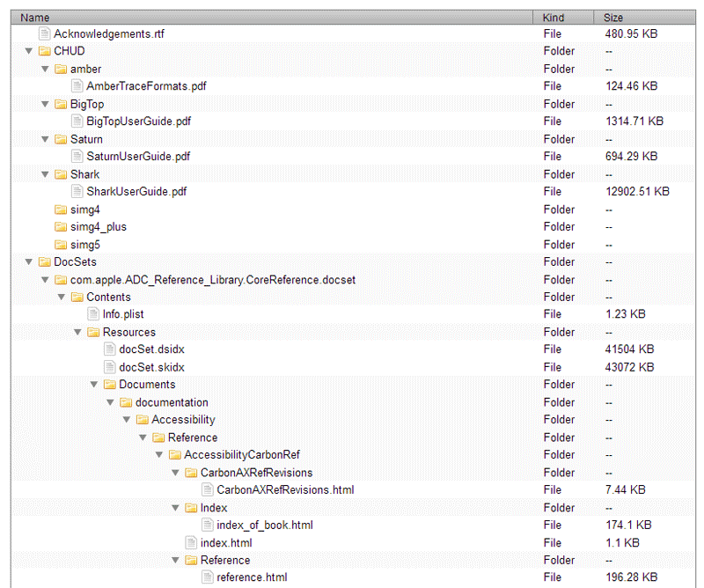Click the CHUD folder icon

pyautogui.click(x=45, y=51)
